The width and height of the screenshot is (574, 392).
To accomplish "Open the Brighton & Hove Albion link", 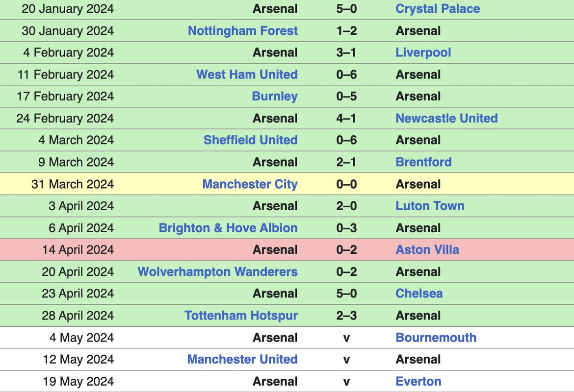I will click(228, 228).
